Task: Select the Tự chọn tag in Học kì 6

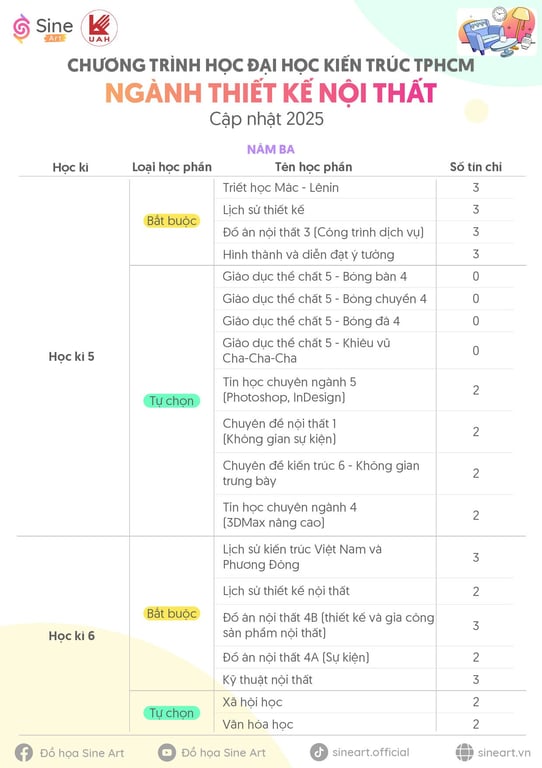Action: [171, 713]
